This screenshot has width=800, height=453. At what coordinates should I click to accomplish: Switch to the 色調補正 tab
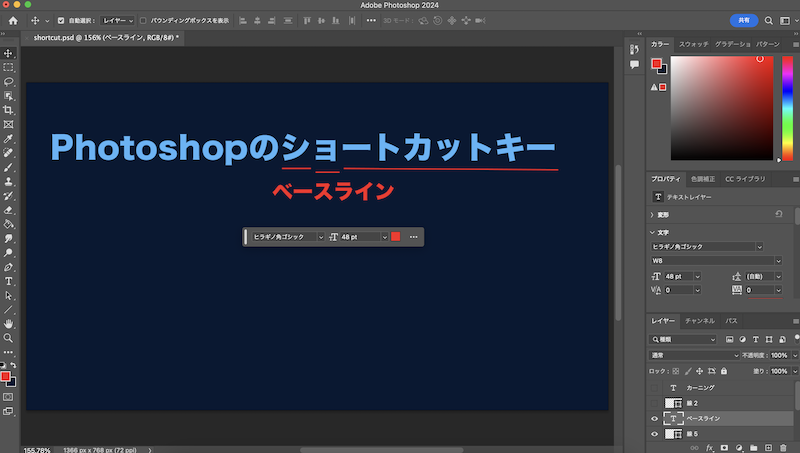click(703, 179)
